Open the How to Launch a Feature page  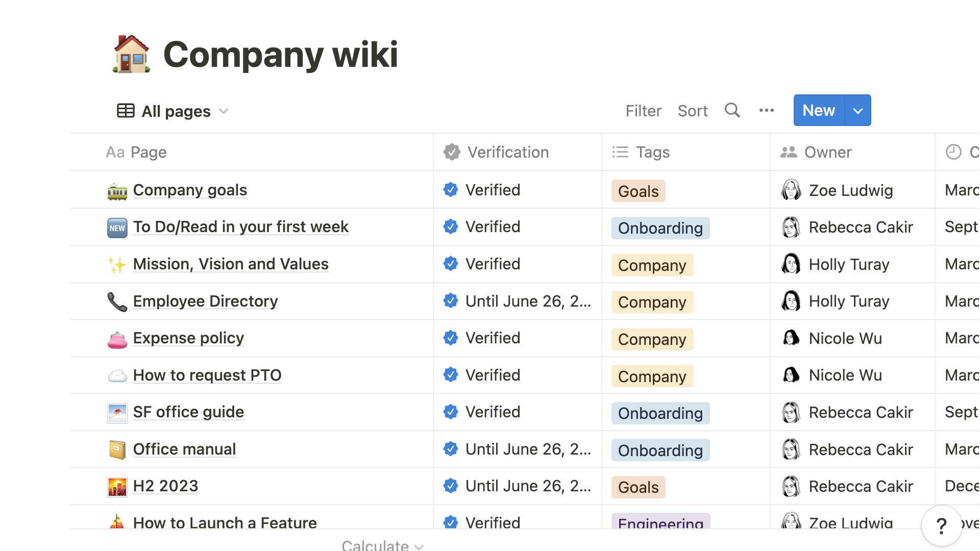pyautogui.click(x=225, y=522)
